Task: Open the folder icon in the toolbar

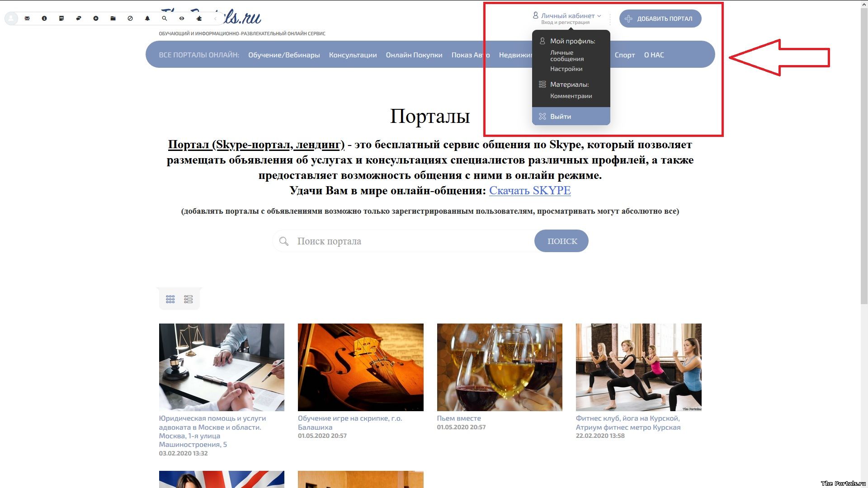Action: [x=113, y=19]
